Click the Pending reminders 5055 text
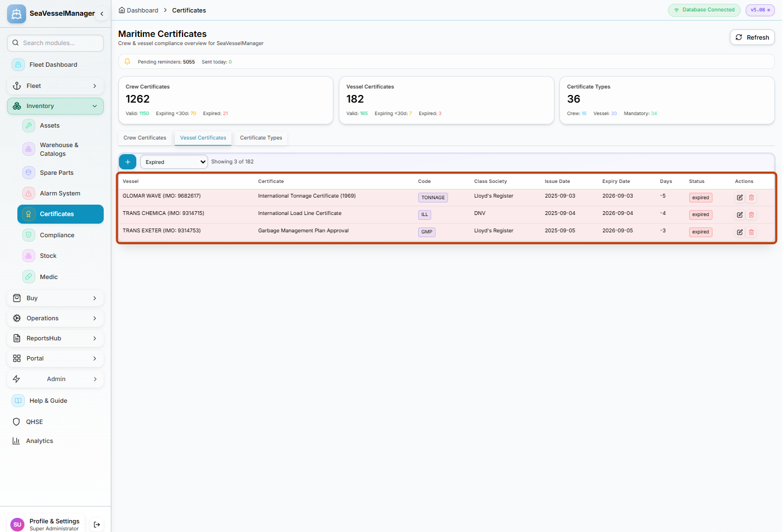This screenshot has height=532, width=782. point(166,62)
